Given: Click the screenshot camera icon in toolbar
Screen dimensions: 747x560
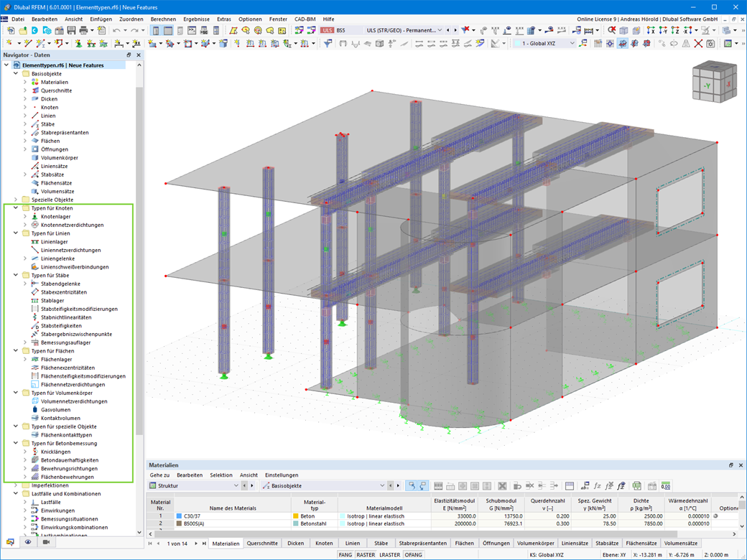Looking at the screenshot, I should click(710, 43).
